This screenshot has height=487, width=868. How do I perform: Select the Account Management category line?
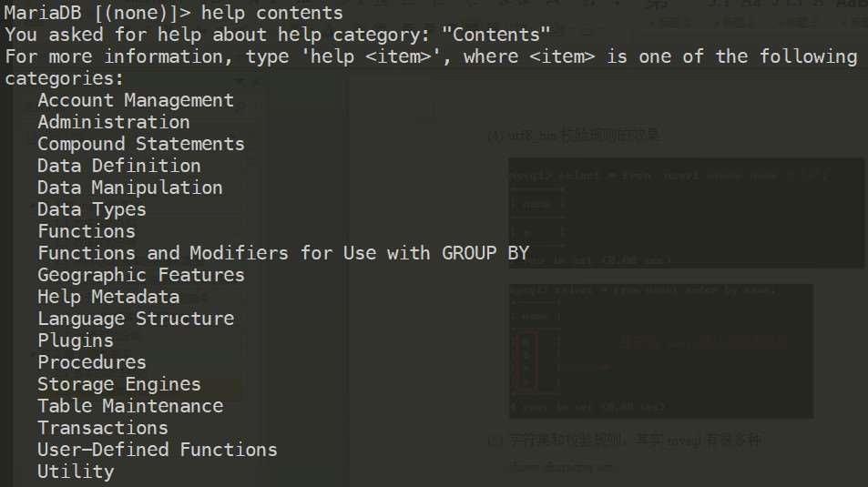[x=136, y=100]
